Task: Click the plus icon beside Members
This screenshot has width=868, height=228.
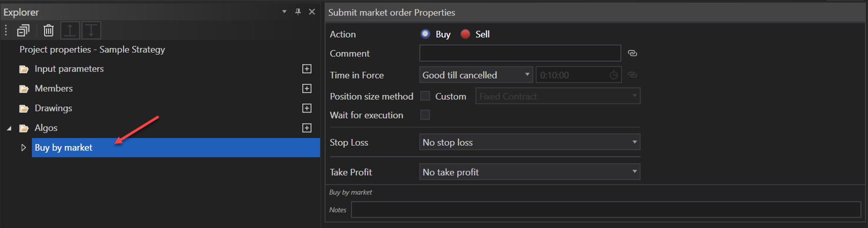Action: coord(307,88)
